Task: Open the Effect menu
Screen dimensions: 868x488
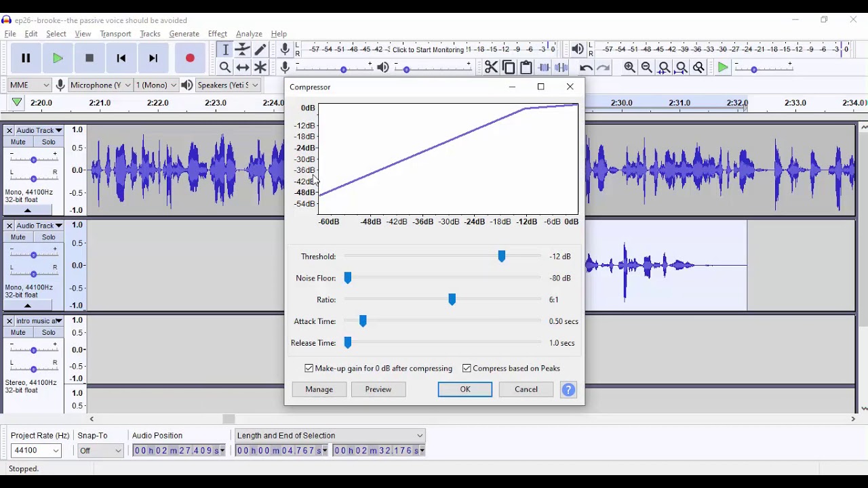Action: (x=218, y=34)
